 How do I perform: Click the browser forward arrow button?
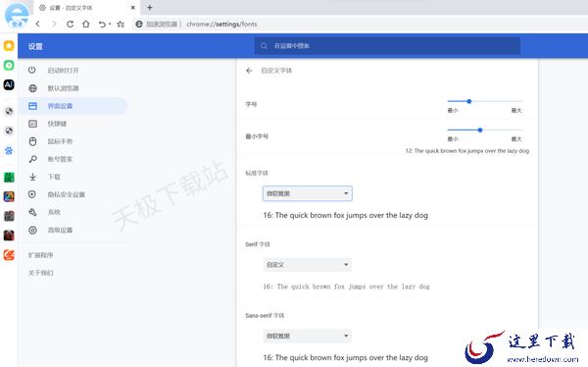pos(54,24)
